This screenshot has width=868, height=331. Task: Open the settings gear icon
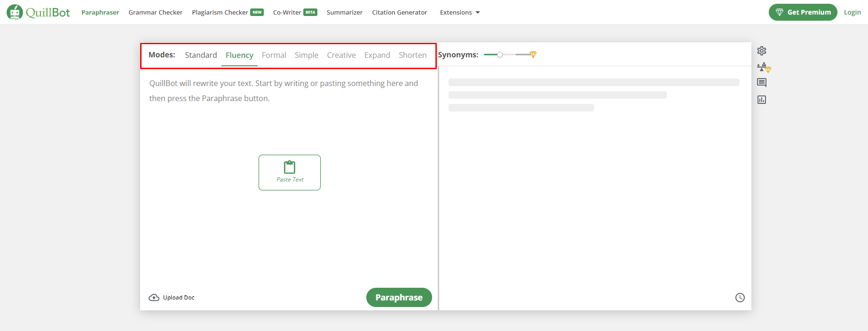click(762, 51)
